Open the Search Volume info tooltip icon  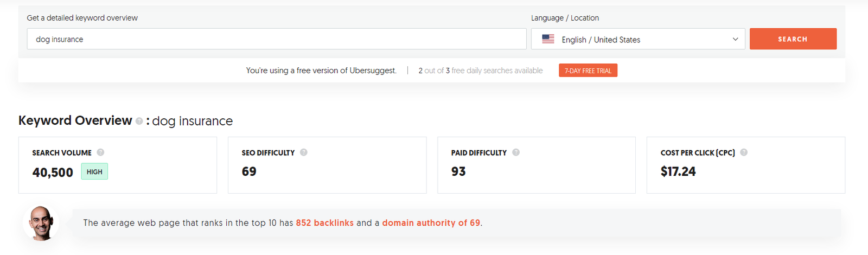pyautogui.click(x=100, y=152)
